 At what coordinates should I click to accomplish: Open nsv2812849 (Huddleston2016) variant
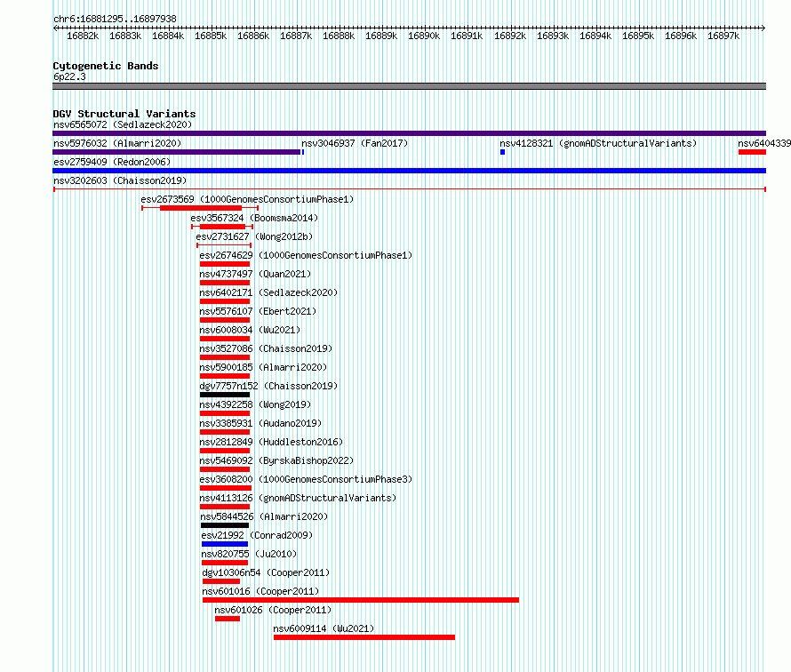[271, 442]
